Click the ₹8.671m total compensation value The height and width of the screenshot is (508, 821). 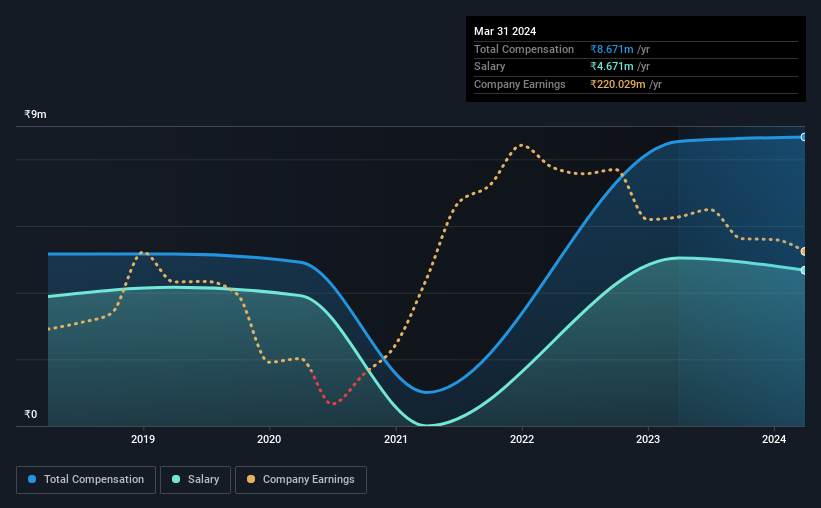pos(612,49)
